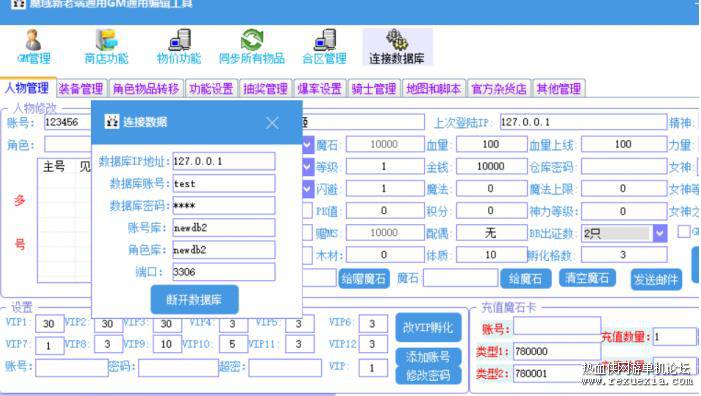The image size is (701, 396).
Task: Click the 类型2 field showing 780001
Action: click(x=557, y=373)
